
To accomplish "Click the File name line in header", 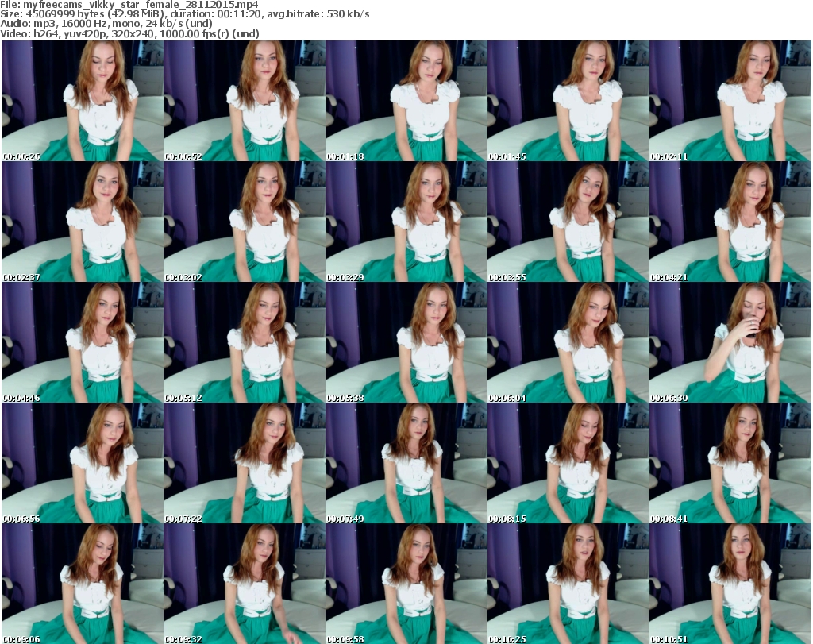I will pyautogui.click(x=129, y=5).
